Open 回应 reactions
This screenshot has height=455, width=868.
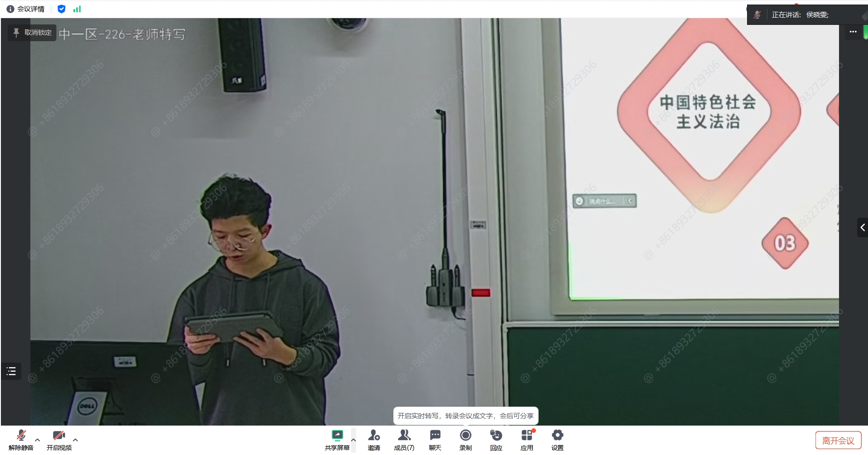[x=496, y=440]
